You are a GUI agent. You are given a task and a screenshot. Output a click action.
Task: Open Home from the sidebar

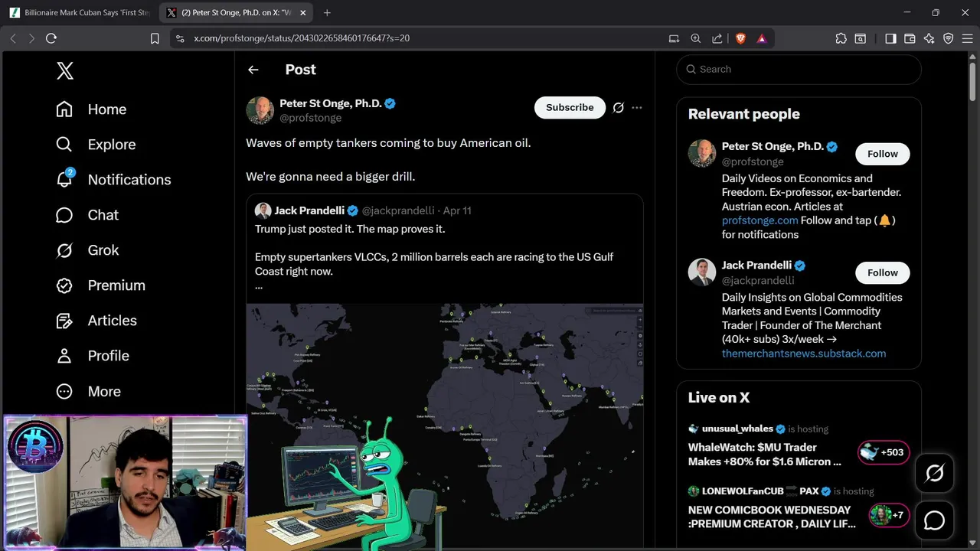tap(91, 109)
